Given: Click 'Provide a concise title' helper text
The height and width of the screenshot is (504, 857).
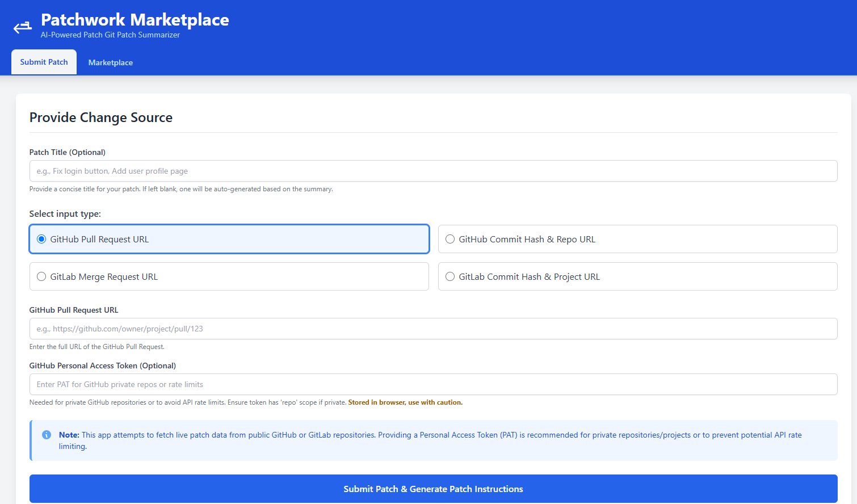Looking at the screenshot, I should 181,189.
